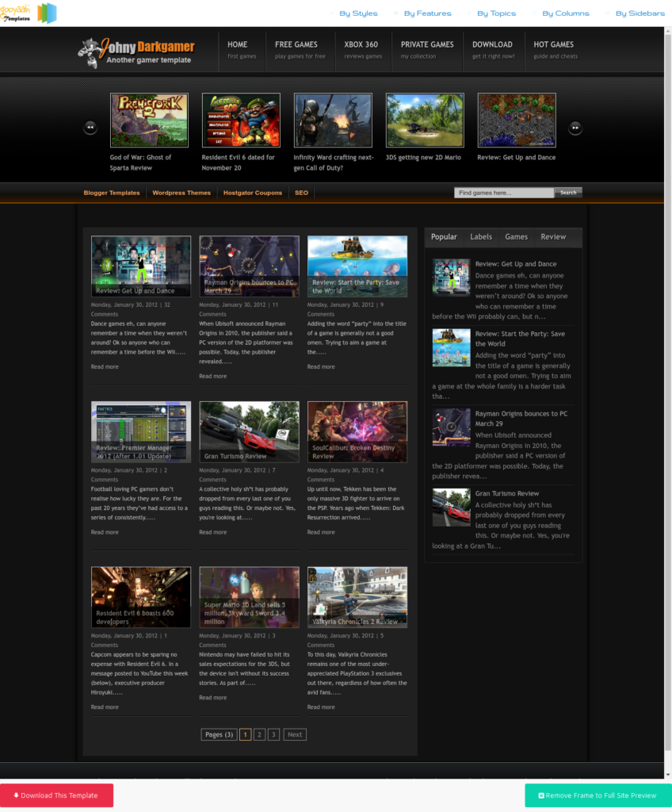The width and height of the screenshot is (672, 812).
Task: Open Prehistorik 2 carousel thumbnail
Action: click(149, 121)
